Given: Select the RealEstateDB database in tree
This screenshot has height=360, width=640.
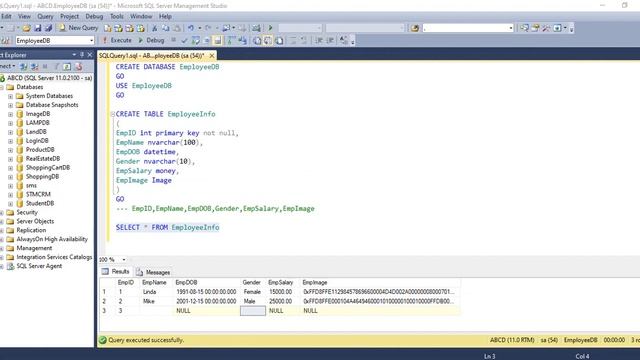Looking at the screenshot, I should click(42, 159).
